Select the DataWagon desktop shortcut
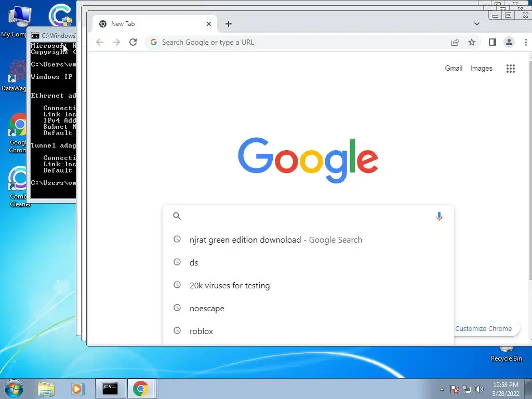Viewport: 532px width, 399px height. click(14, 75)
